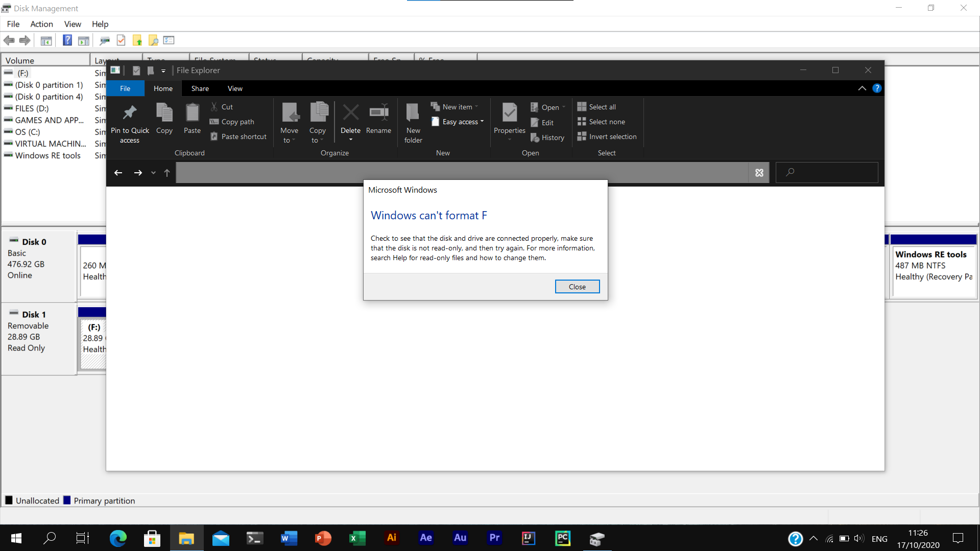Click the Up one level arrow in File Explorer
Image resolution: width=980 pixels, height=551 pixels.
pyautogui.click(x=166, y=173)
